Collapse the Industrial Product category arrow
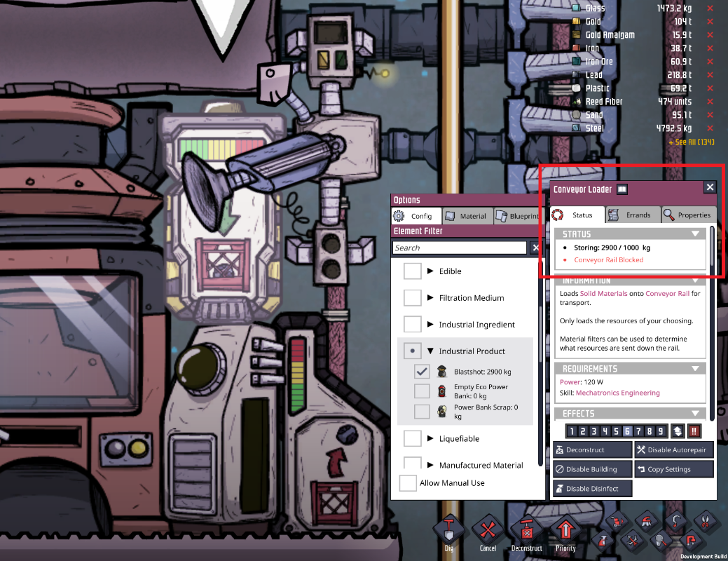728x561 pixels. 430,351
